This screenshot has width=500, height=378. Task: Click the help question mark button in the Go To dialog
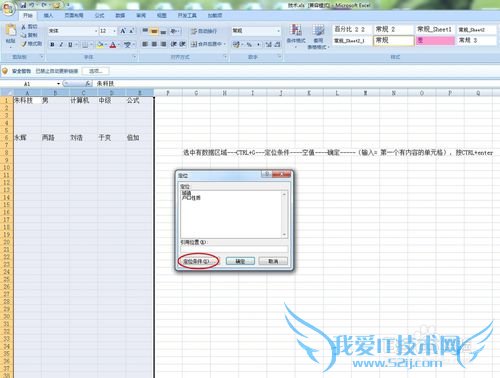coord(266,174)
